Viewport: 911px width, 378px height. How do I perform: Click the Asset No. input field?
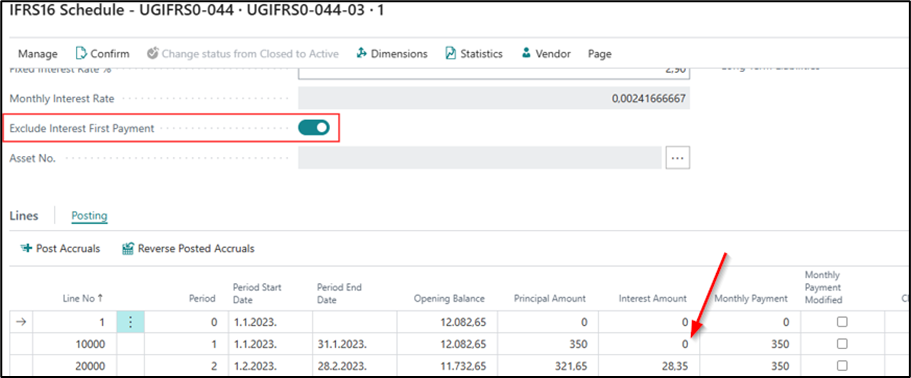[x=479, y=157]
